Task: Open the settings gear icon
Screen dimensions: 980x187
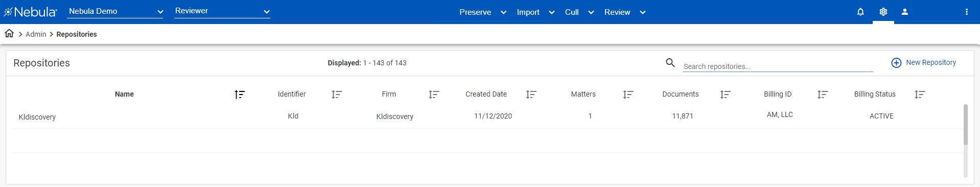Action: point(883,12)
